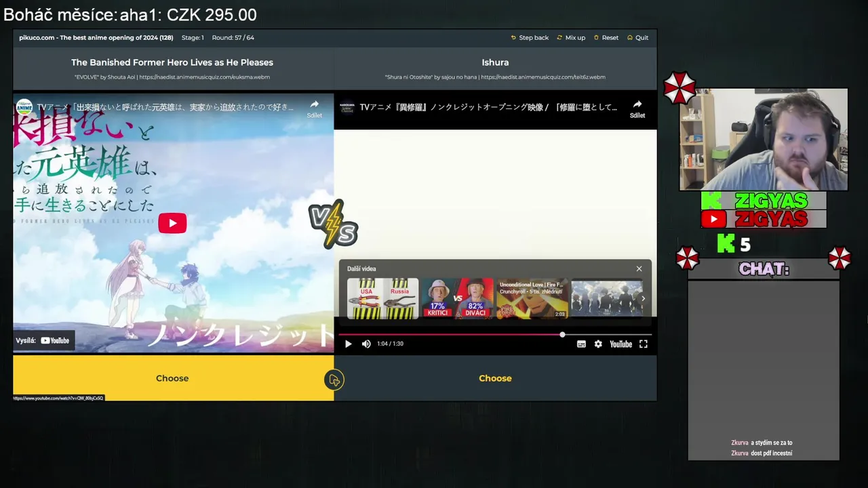Click the "Shura ni Otoshite" subtitle text
This screenshot has width=868, height=488.
pos(495,77)
